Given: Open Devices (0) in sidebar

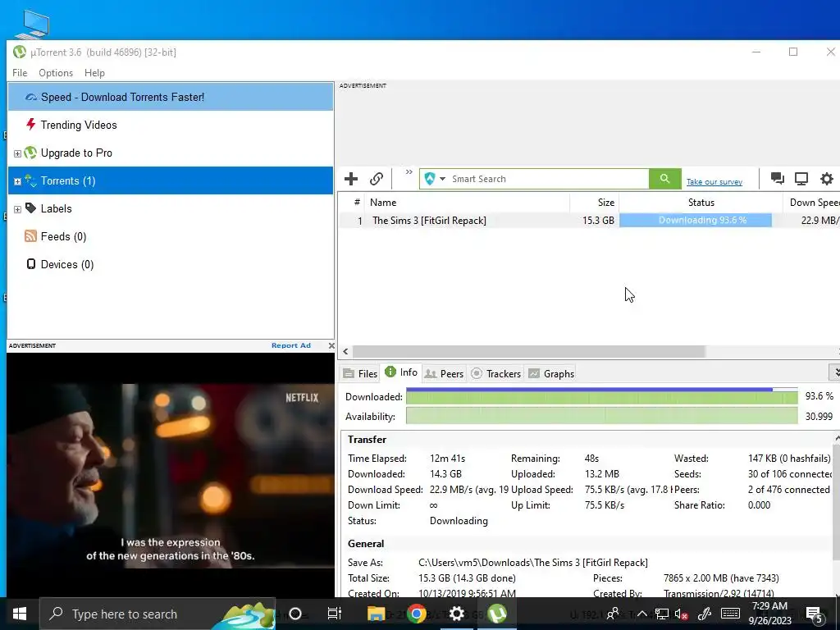Looking at the screenshot, I should (x=171, y=264).
